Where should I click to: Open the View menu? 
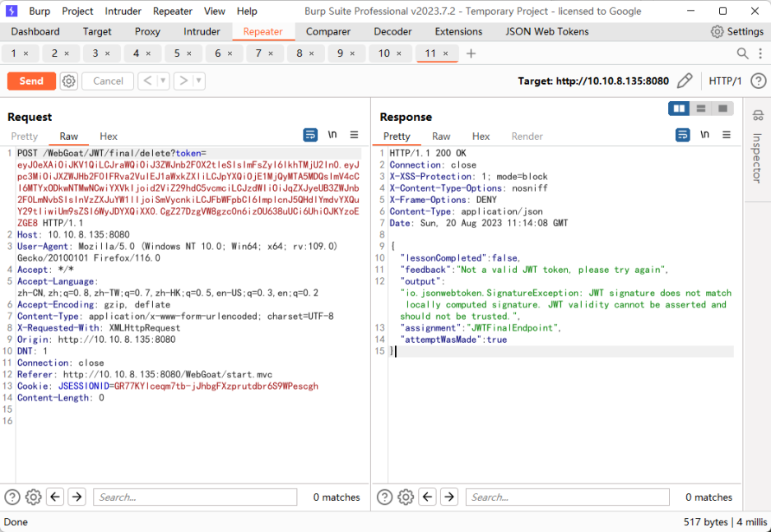point(215,11)
